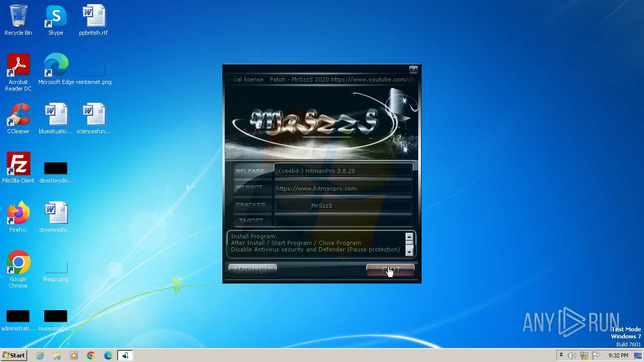Click the volume speaker tray icon
Screen dimensions: 644x362
[572, 355]
